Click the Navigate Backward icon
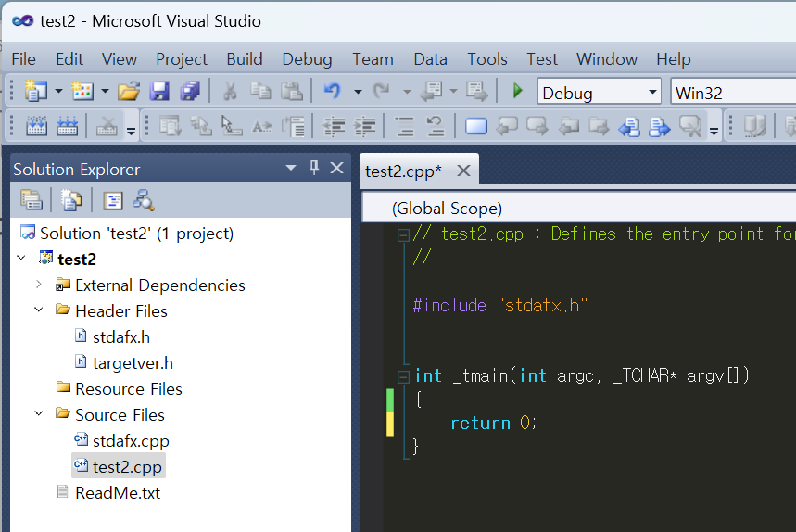796x532 pixels. point(431,92)
